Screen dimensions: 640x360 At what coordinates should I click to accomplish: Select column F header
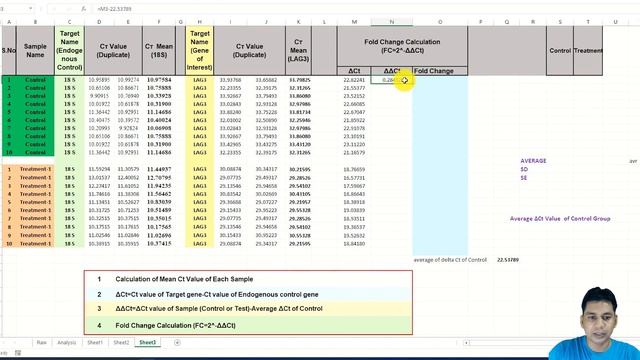tap(159, 22)
